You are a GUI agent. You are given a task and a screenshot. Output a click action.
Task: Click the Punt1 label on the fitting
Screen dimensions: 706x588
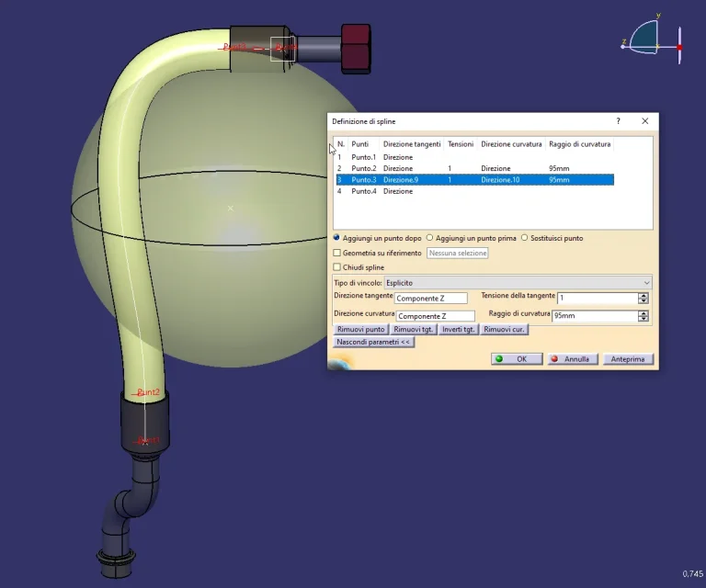point(148,439)
